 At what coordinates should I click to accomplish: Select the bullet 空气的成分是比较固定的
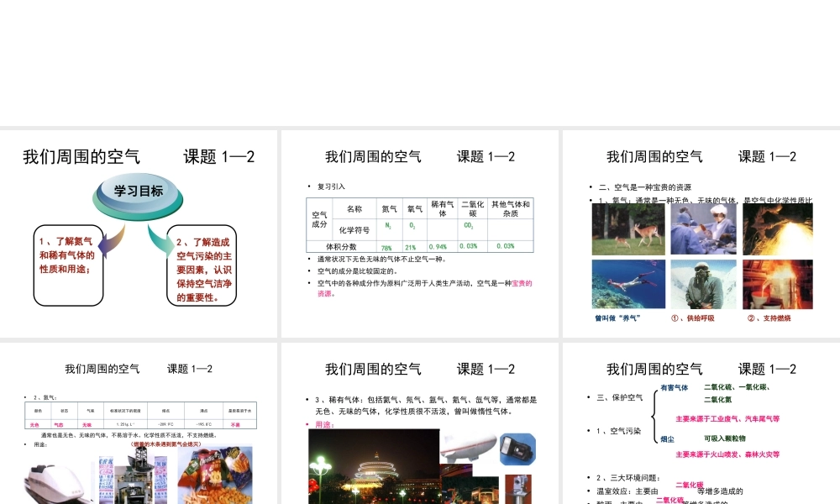pyautogui.click(x=357, y=271)
